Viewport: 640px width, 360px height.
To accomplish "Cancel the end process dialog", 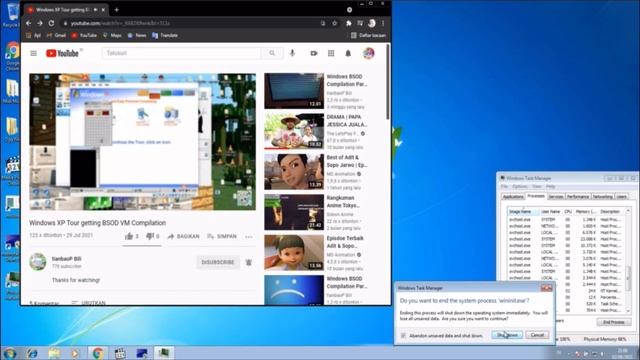I will coord(537,335).
